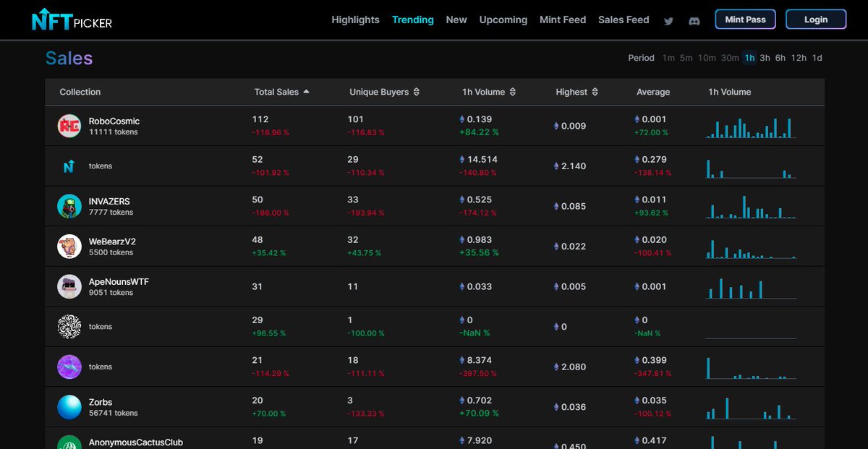Image resolution: width=868 pixels, height=449 pixels.
Task: Click the 14.514 volume value
Action: click(482, 160)
